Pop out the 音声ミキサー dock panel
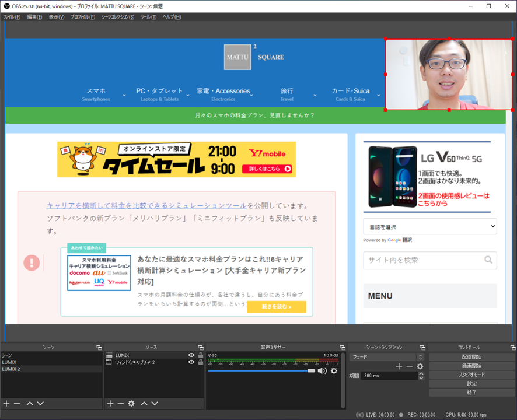Viewport: 517px width, 420px height. 342,348
